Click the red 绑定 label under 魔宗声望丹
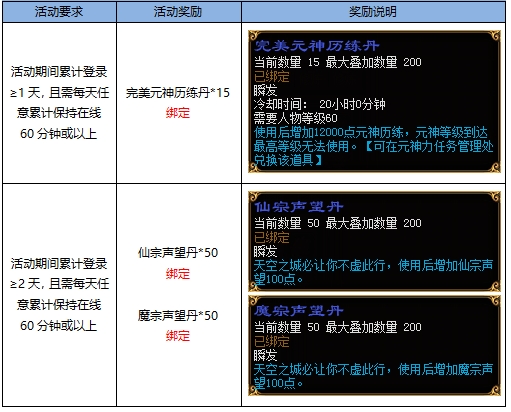The image size is (511, 412). [178, 336]
